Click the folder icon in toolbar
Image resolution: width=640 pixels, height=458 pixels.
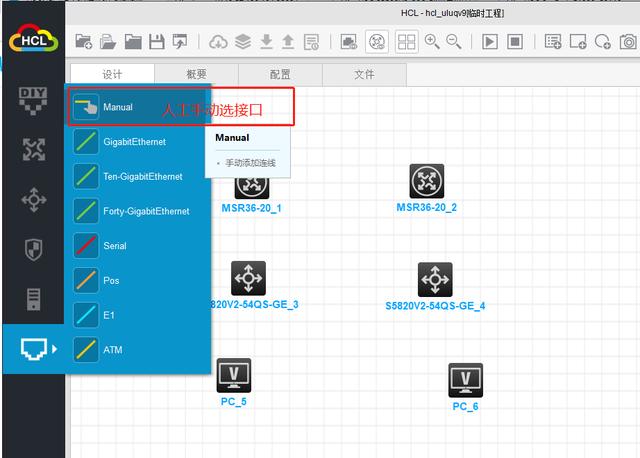133,42
